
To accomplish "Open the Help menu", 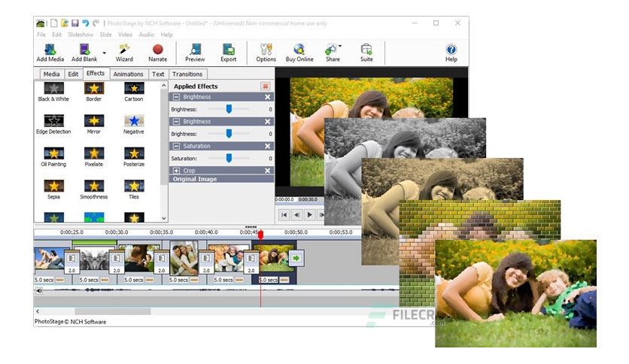I will click(166, 35).
